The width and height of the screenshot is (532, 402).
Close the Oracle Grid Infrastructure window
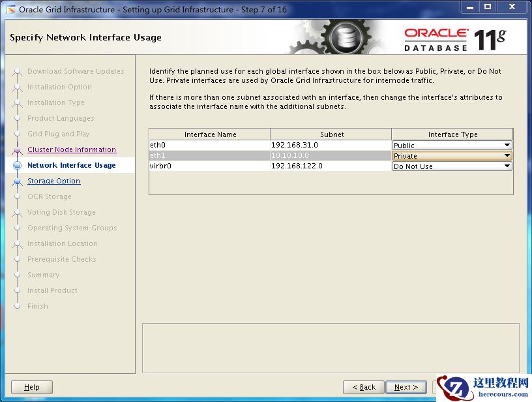[512, 7]
